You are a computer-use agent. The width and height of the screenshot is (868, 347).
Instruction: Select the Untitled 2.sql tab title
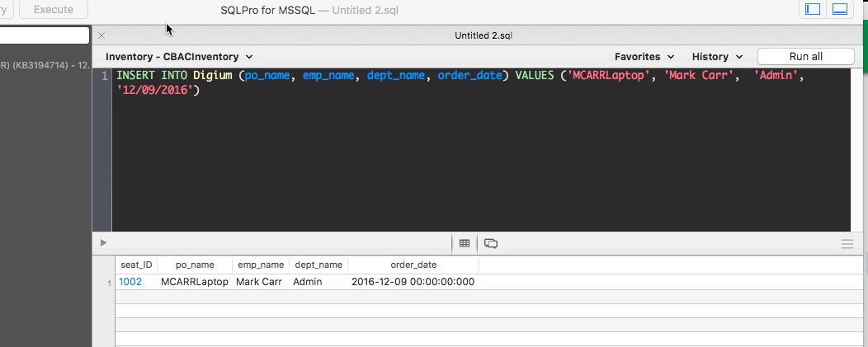click(x=484, y=35)
